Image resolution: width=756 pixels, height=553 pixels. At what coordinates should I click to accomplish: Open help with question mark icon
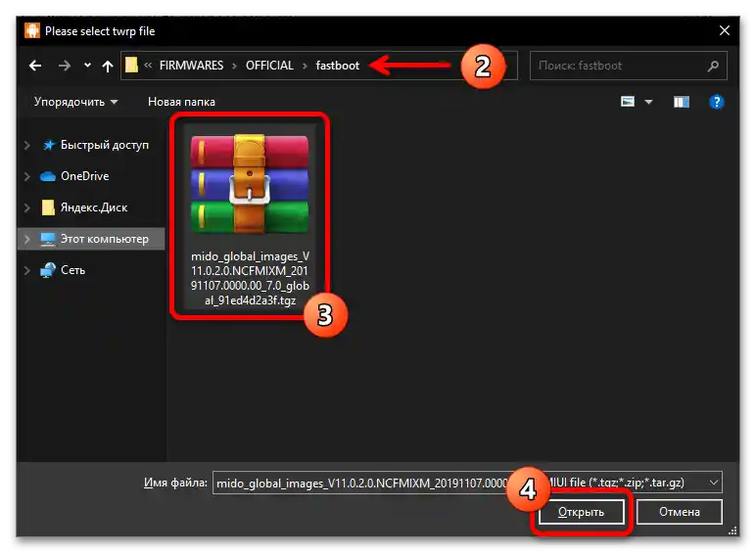pyautogui.click(x=717, y=102)
